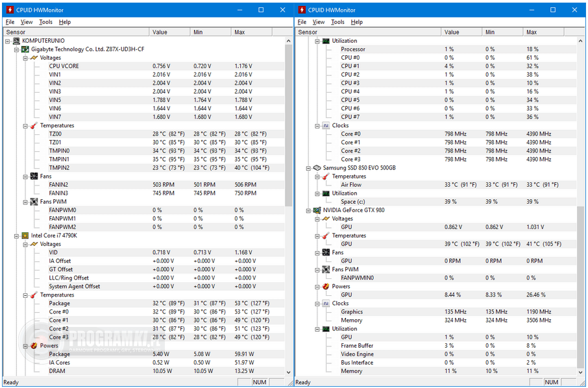Click the left window scroll up arrow
This screenshot has height=388, width=588.
[288, 40]
